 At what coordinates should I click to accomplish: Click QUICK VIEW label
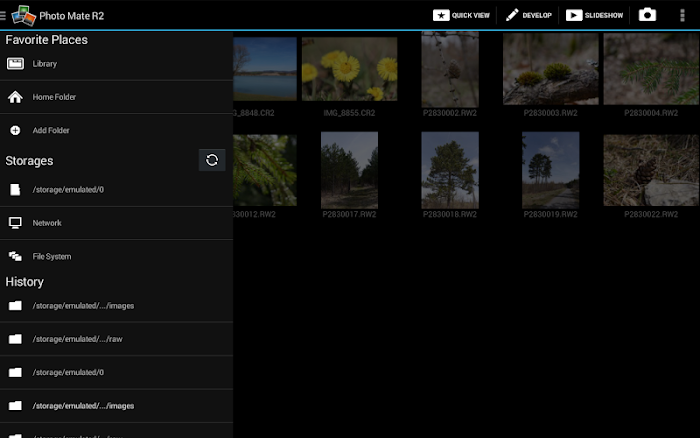click(x=471, y=16)
